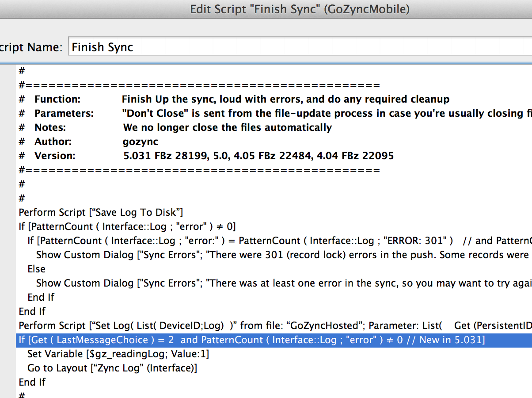Select the Perform Script "Save Log To Disk" step

(x=101, y=212)
